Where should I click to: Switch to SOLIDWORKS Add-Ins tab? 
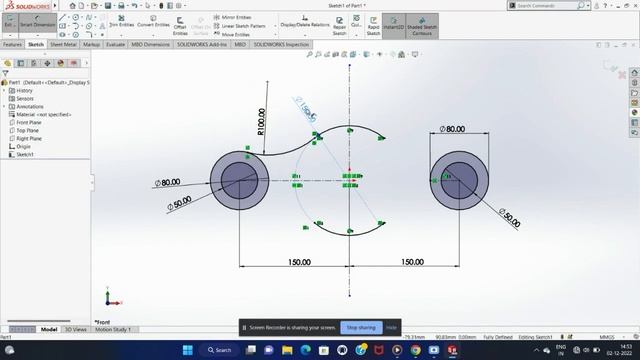[202, 44]
